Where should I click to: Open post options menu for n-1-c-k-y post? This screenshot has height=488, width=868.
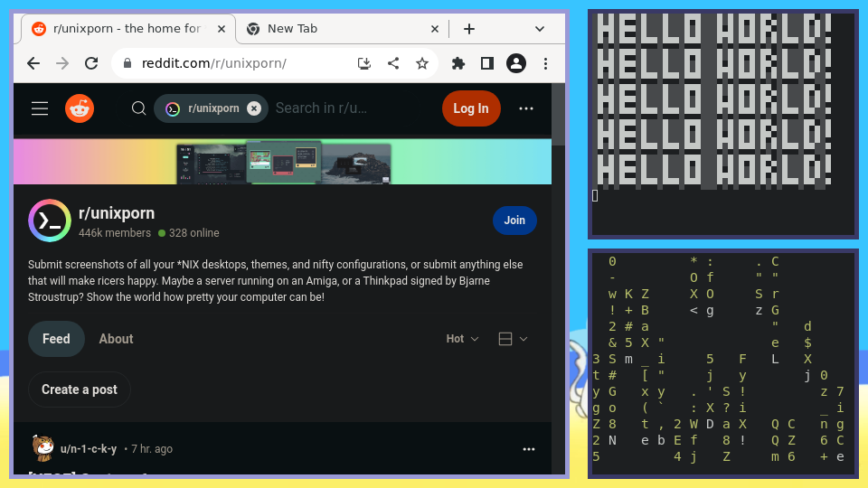coord(529,449)
